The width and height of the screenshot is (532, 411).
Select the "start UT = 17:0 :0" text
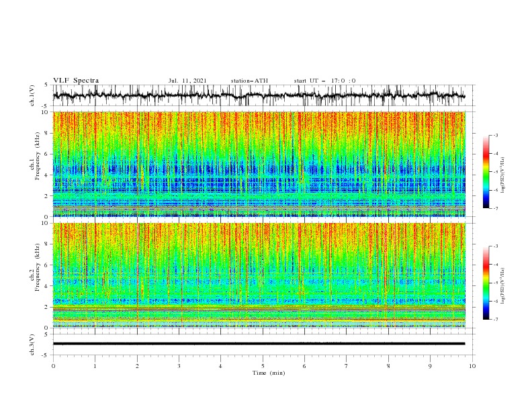[x=324, y=81]
